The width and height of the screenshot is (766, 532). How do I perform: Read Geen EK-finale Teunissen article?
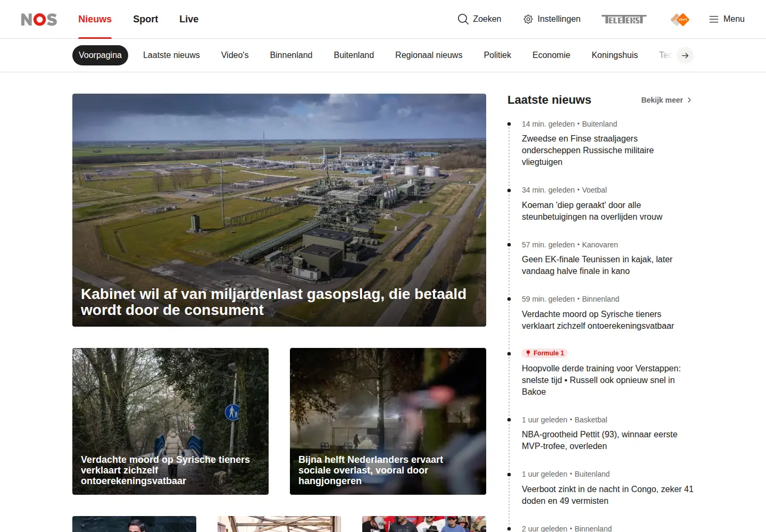click(x=597, y=265)
